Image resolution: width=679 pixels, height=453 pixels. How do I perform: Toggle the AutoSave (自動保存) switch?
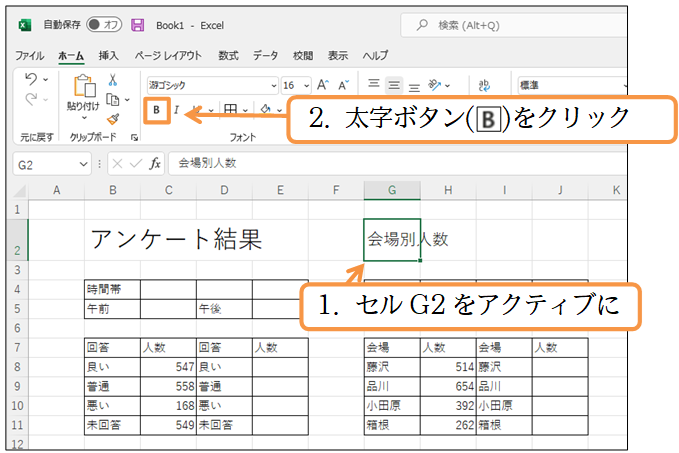coord(104,25)
